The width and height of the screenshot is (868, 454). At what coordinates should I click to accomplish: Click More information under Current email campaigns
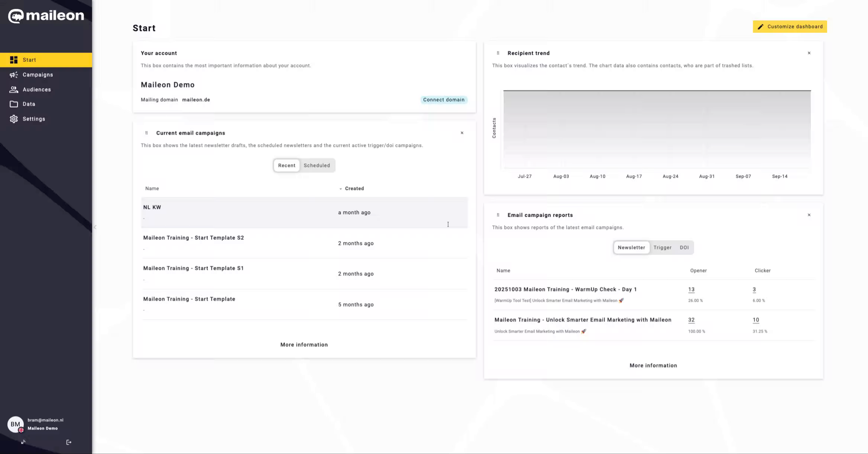pyautogui.click(x=304, y=345)
